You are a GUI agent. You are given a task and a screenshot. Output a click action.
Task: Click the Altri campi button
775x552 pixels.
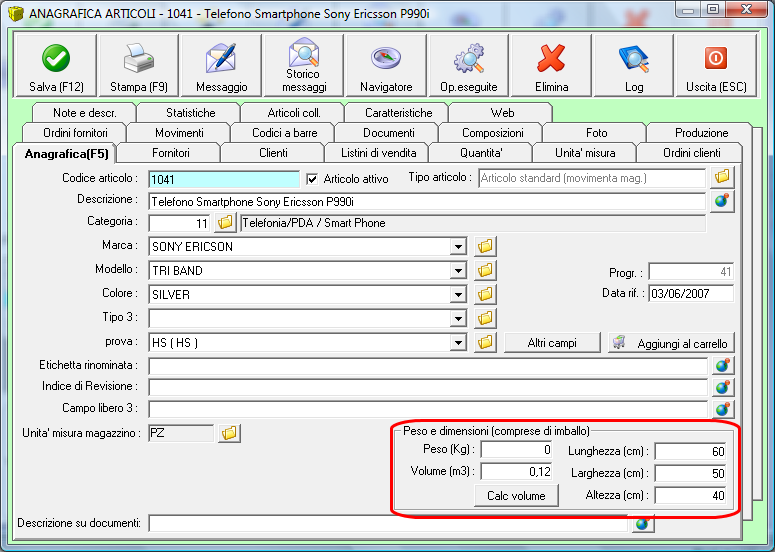pyautogui.click(x=552, y=343)
